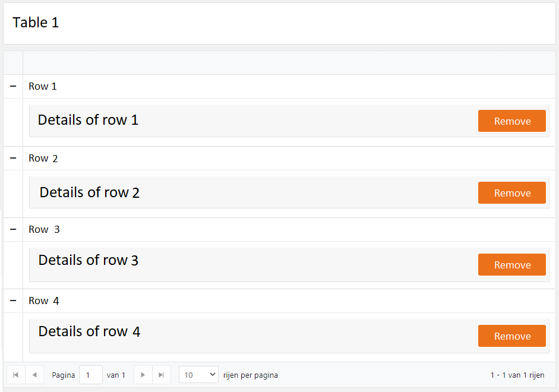Collapse Row 2 using minus icon
559x392 pixels.
pyautogui.click(x=13, y=159)
